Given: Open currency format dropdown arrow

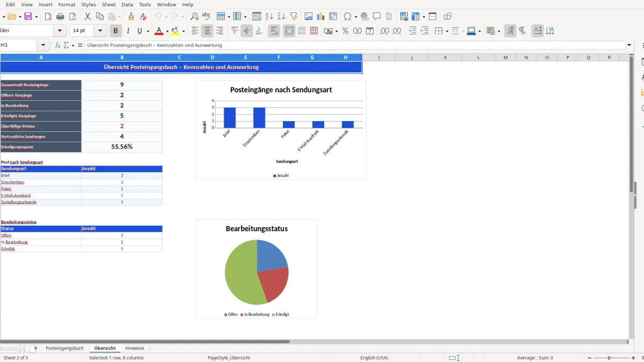Looking at the screenshot, I should pos(336,31).
